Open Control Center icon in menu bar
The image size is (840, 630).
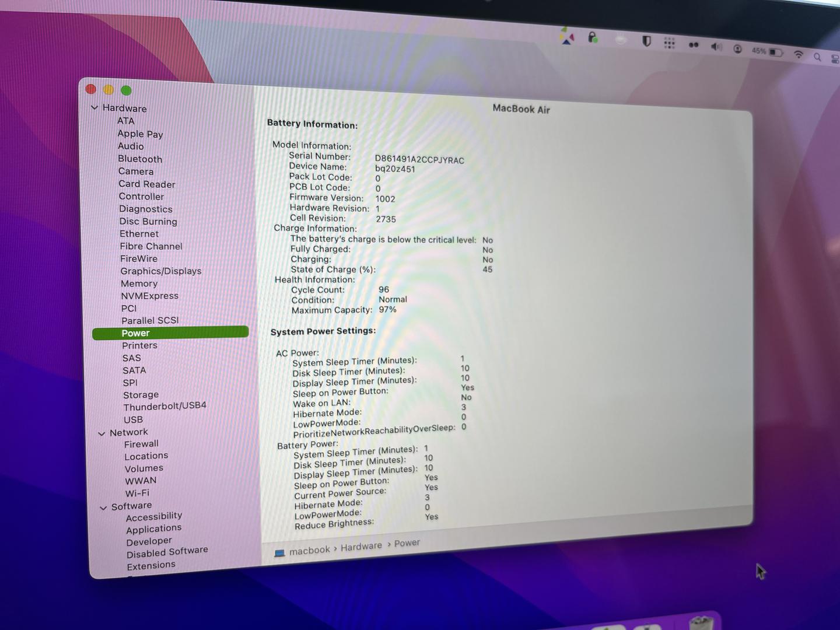point(835,58)
